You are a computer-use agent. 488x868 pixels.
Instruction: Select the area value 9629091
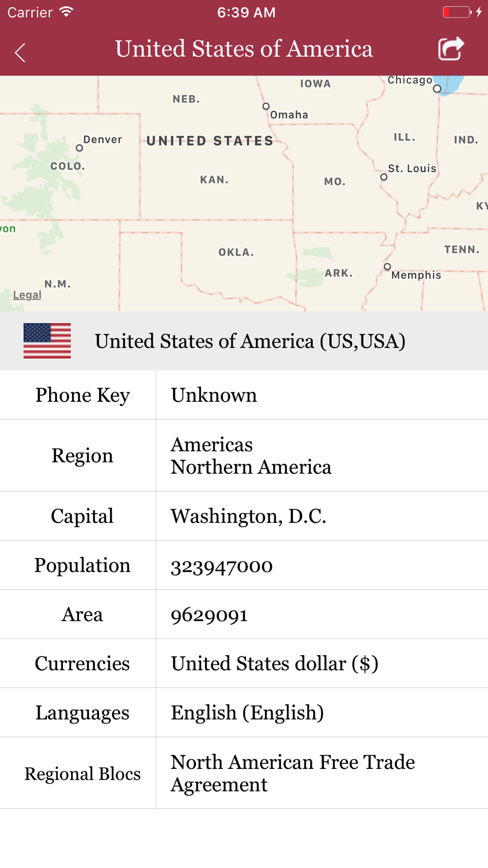209,615
